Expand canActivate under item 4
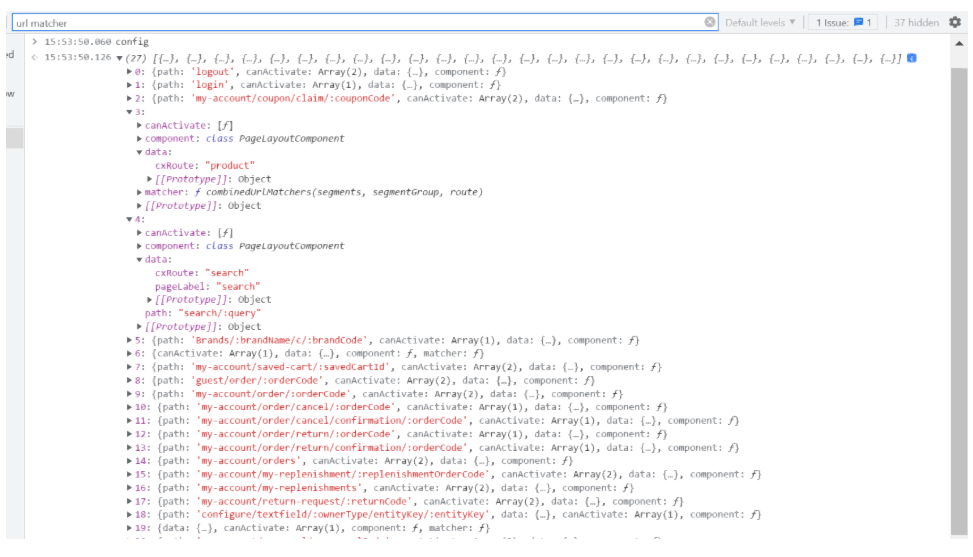Viewport: 973px width, 557px height. 140,233
